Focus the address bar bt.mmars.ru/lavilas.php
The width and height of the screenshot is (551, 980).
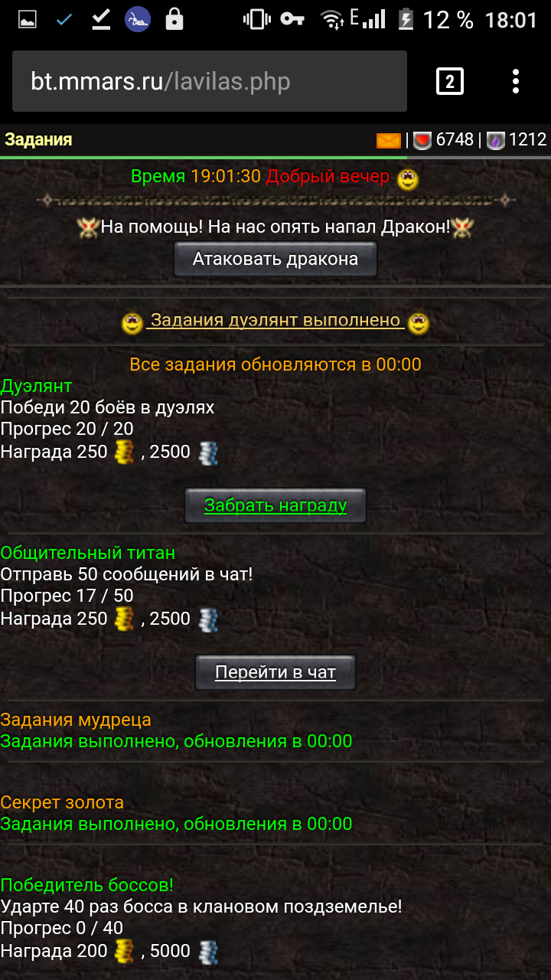(210, 82)
